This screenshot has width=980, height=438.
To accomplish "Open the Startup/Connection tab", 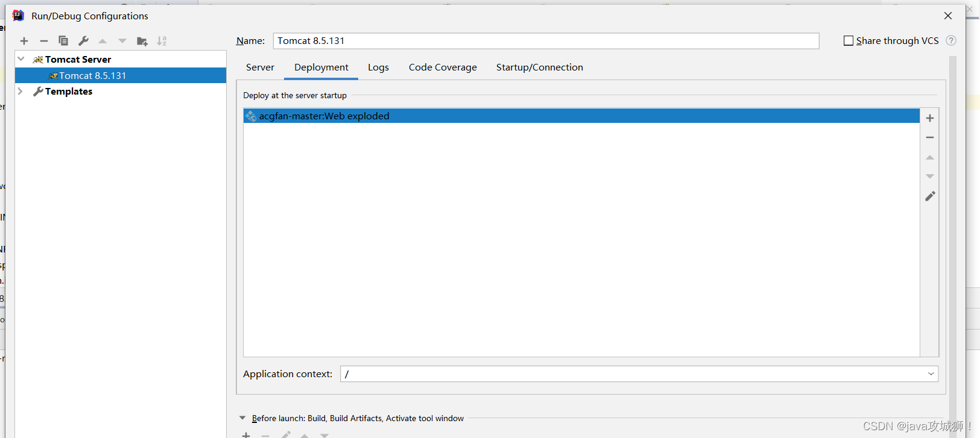I will tap(540, 67).
